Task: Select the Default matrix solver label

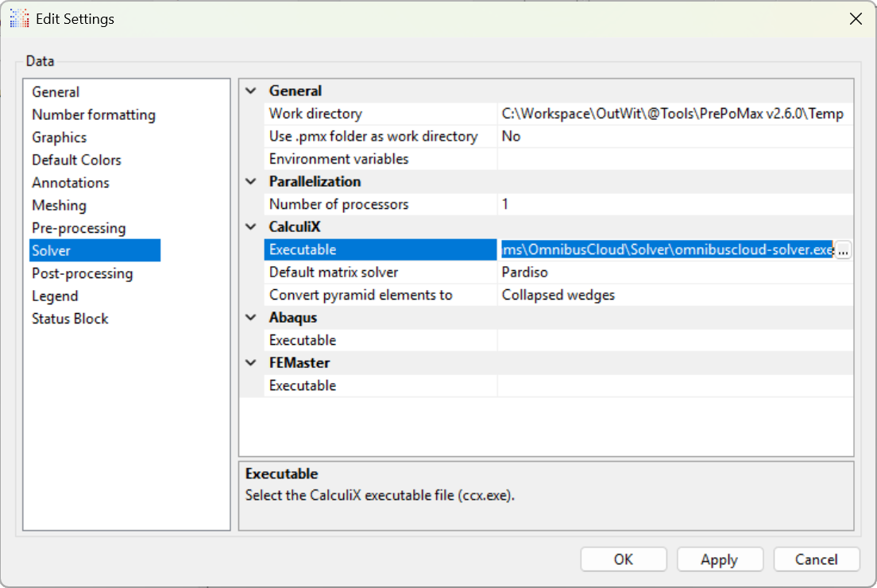Action: (x=334, y=273)
